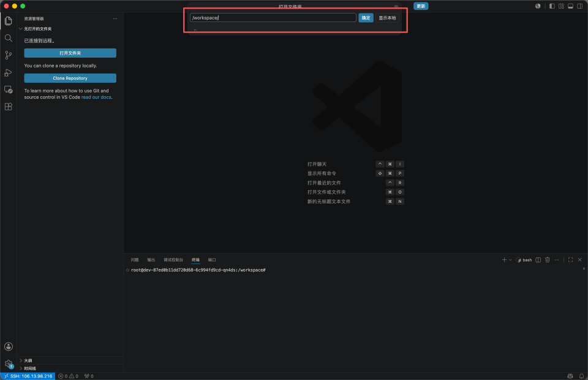Toggle the bottom panel visibility
This screenshot has height=380, width=588.
click(570, 6)
